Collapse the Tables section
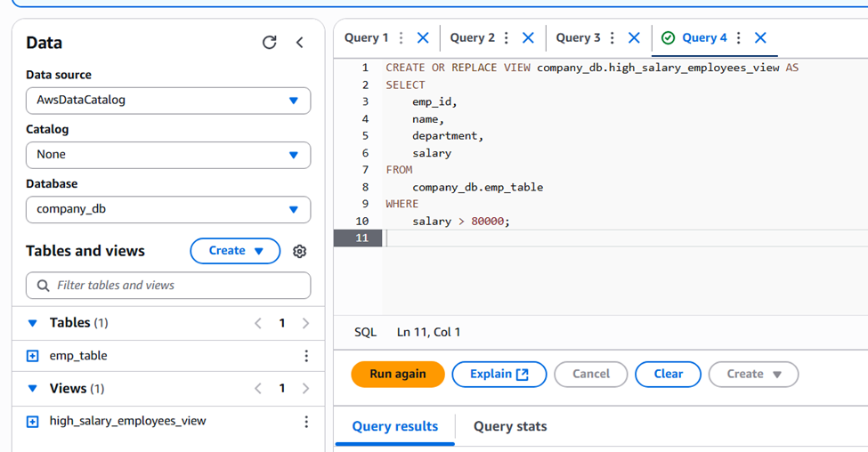Image resolution: width=868 pixels, height=452 pixels. coord(33,323)
